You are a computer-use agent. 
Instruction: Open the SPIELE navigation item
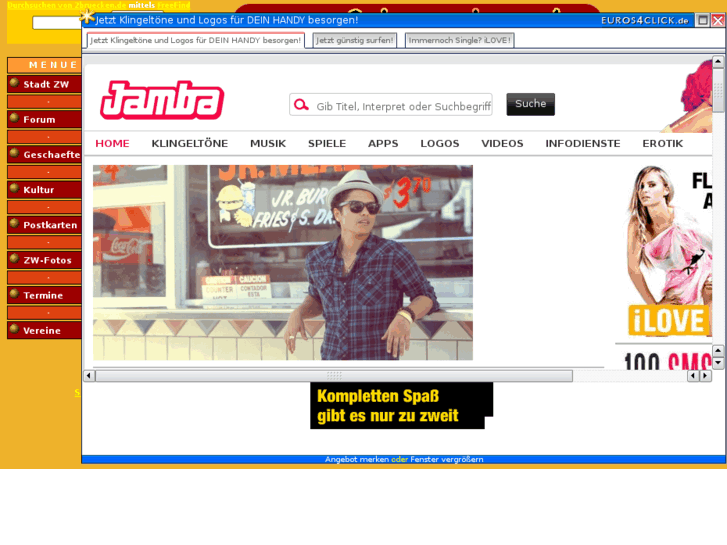327,143
